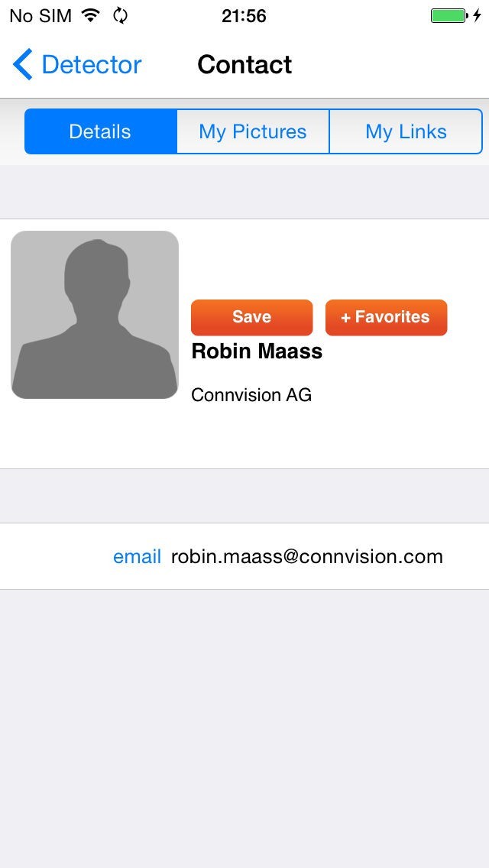
Task: Tap the sync activity icon in the status bar
Action: (120, 15)
